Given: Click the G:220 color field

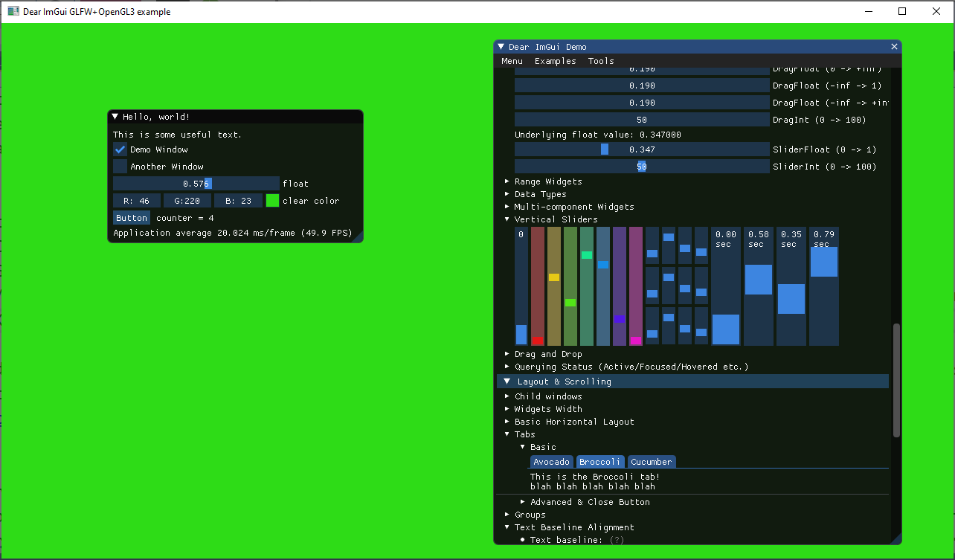Looking at the screenshot, I should (187, 201).
